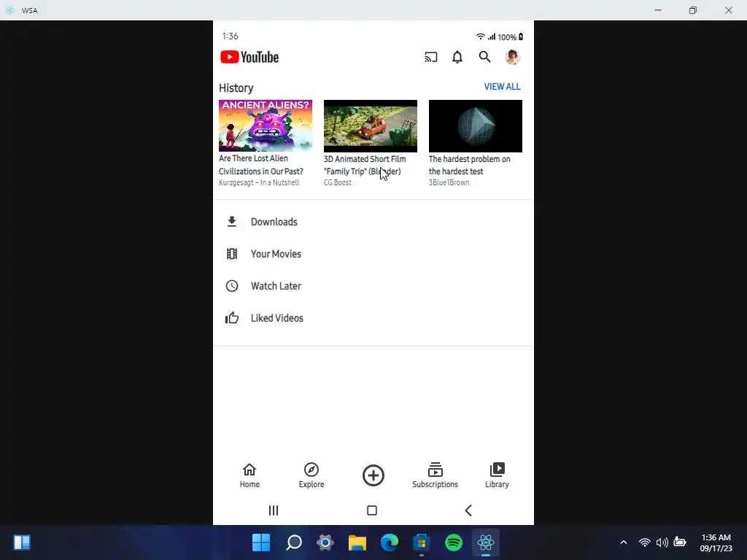This screenshot has width=747, height=560.
Task: Open Settings from the taskbar
Action: 325,542
